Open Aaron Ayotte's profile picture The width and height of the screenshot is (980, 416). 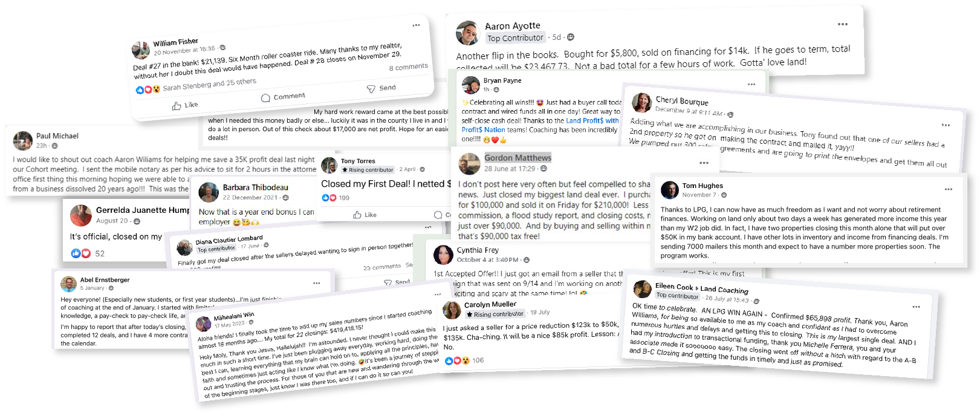coord(468,33)
